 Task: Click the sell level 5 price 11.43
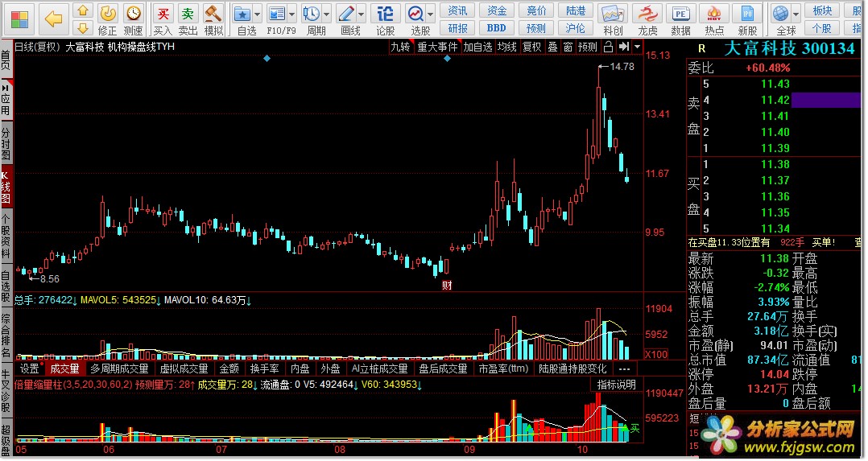[x=775, y=84]
